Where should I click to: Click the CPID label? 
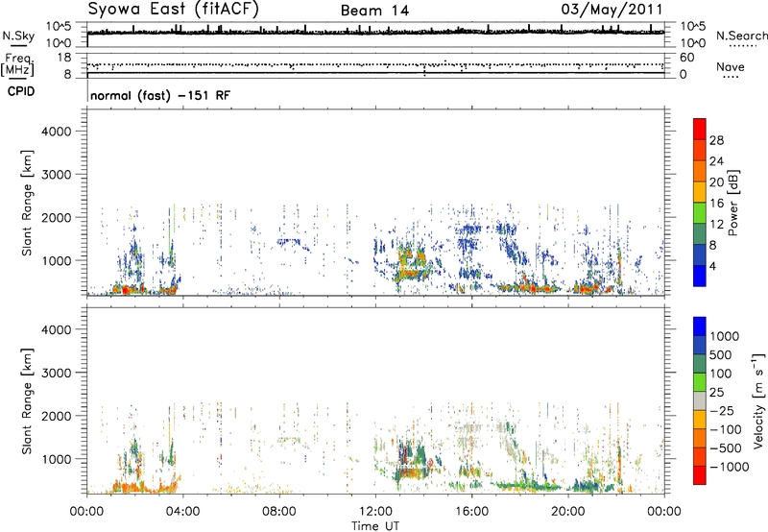(x=21, y=91)
